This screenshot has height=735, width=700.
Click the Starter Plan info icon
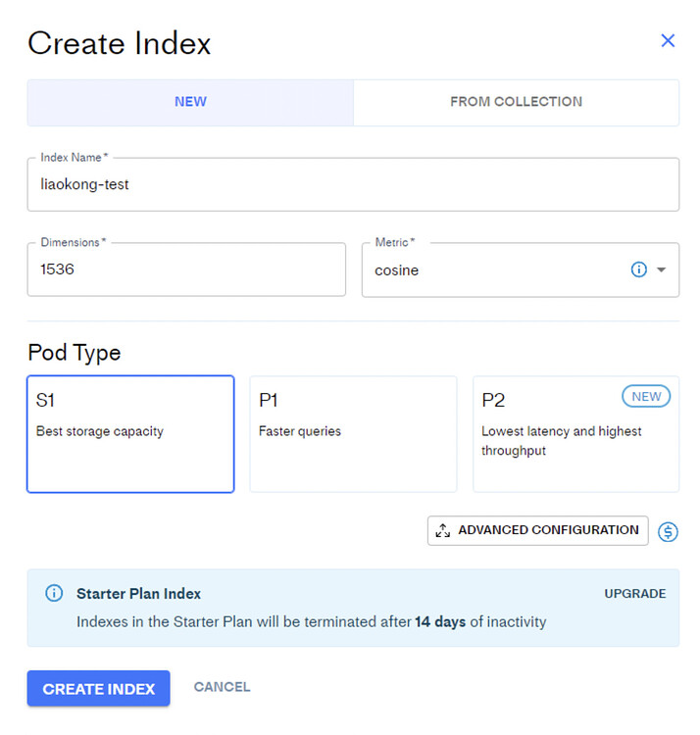tap(54, 594)
